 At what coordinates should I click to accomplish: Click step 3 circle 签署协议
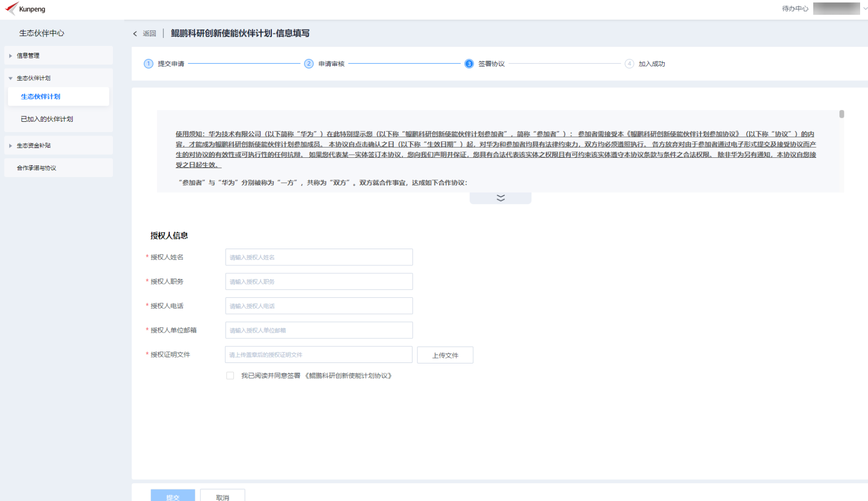click(x=469, y=64)
